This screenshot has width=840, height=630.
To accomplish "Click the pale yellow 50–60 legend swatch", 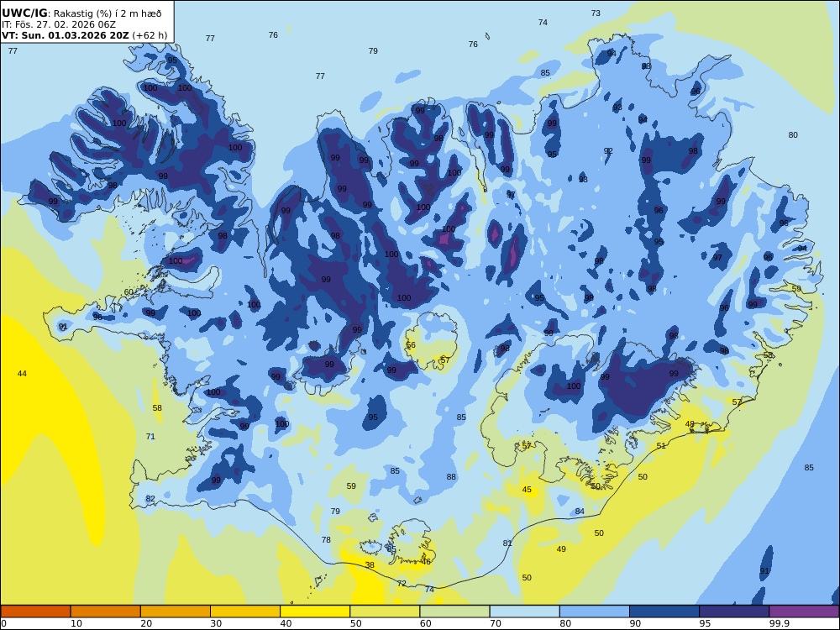I will 385,612.
